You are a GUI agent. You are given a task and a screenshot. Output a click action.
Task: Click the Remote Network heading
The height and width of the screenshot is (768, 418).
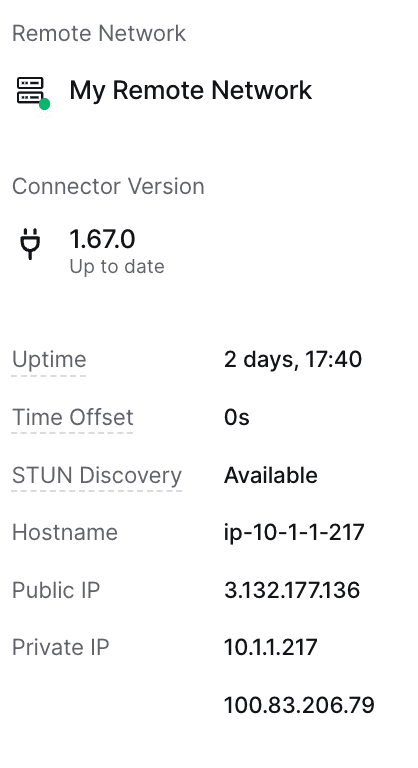click(99, 33)
